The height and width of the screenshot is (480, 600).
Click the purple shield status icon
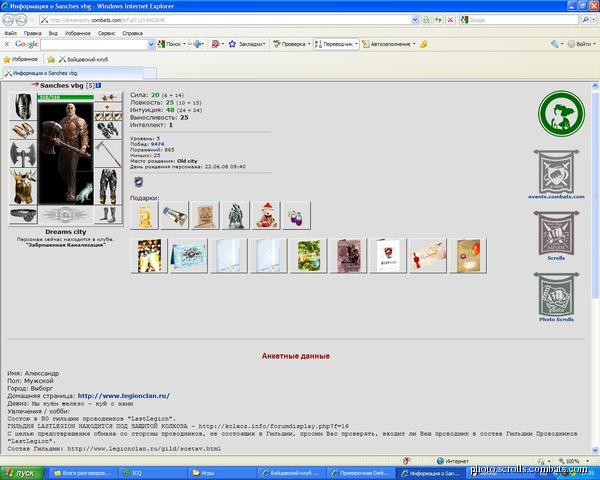pos(139,181)
